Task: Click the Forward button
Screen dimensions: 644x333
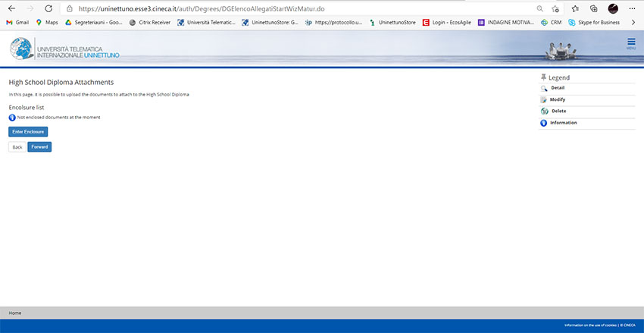Action: pos(39,146)
